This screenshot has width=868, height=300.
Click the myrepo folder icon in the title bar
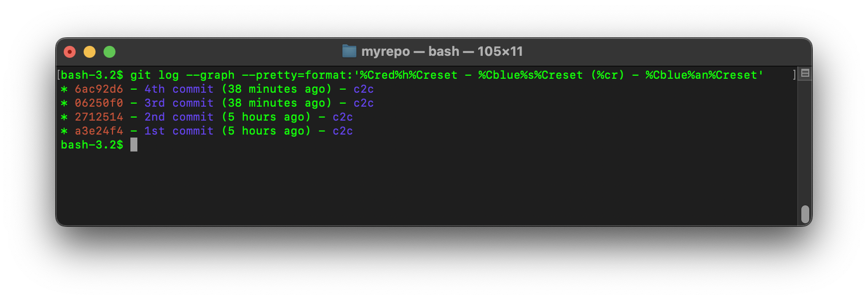[350, 51]
